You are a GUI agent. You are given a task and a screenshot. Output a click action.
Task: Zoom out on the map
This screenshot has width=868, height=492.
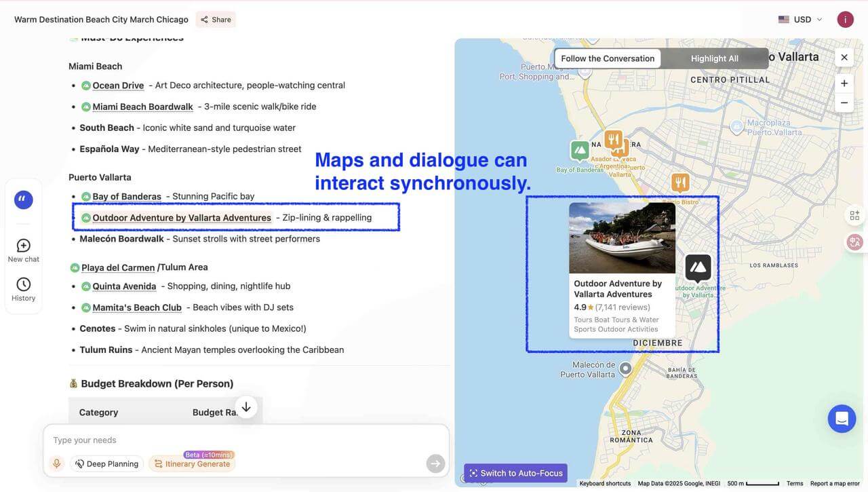point(844,102)
